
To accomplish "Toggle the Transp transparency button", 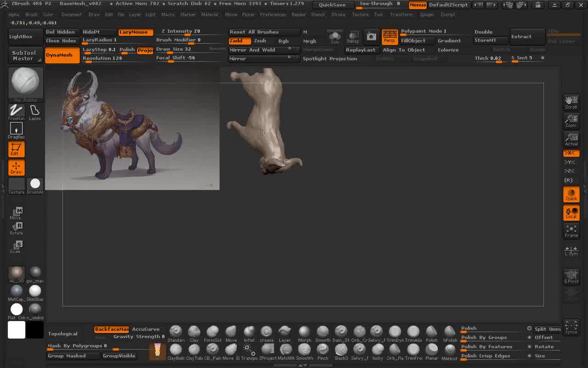I will [353, 37].
